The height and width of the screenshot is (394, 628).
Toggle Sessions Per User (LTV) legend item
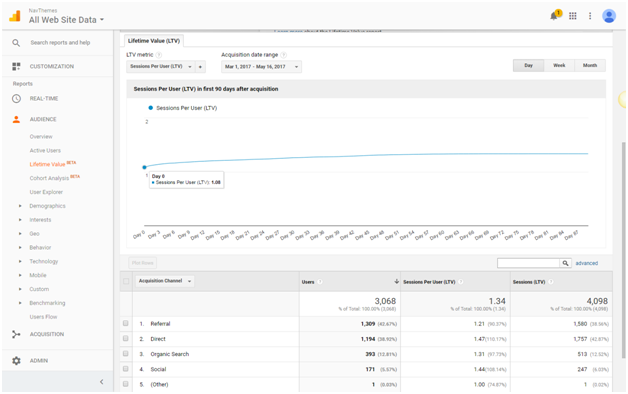click(x=183, y=108)
